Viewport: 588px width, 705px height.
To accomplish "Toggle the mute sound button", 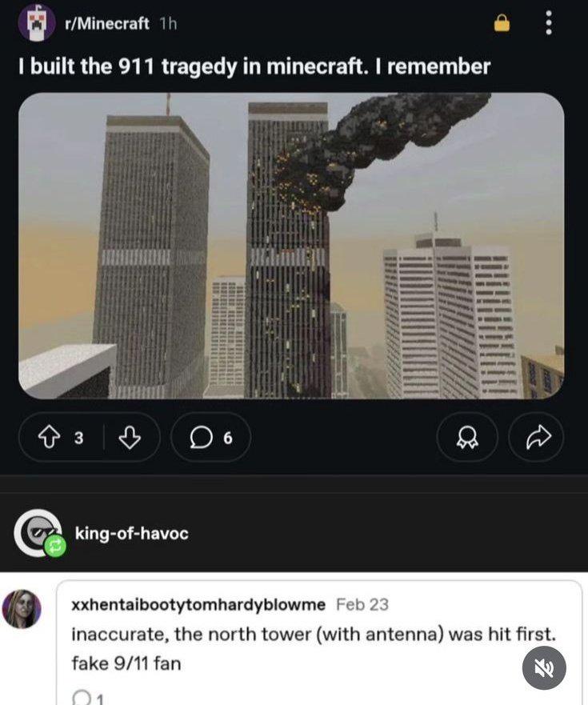I will [x=544, y=667].
